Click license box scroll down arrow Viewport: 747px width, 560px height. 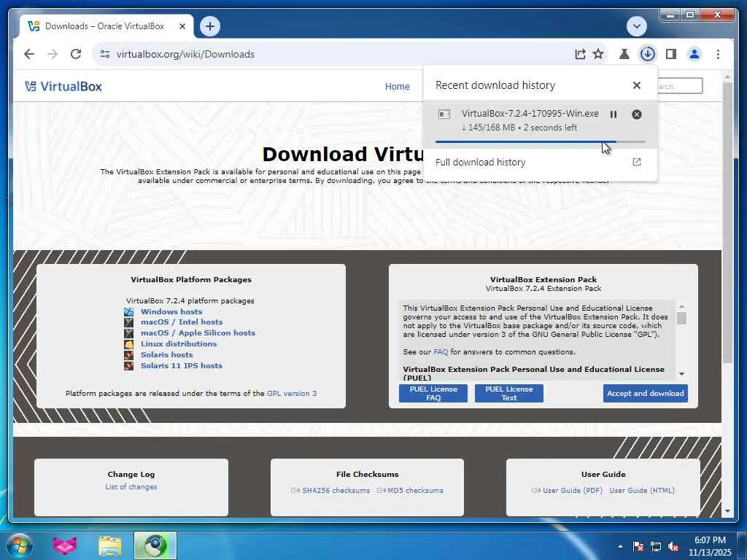tap(682, 374)
